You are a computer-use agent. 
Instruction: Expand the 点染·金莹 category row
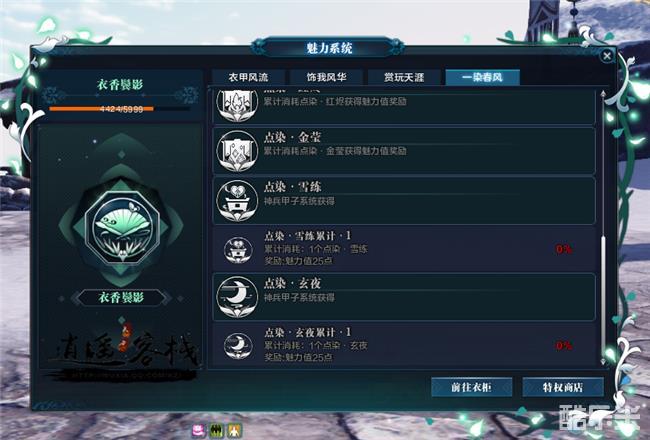click(x=404, y=151)
